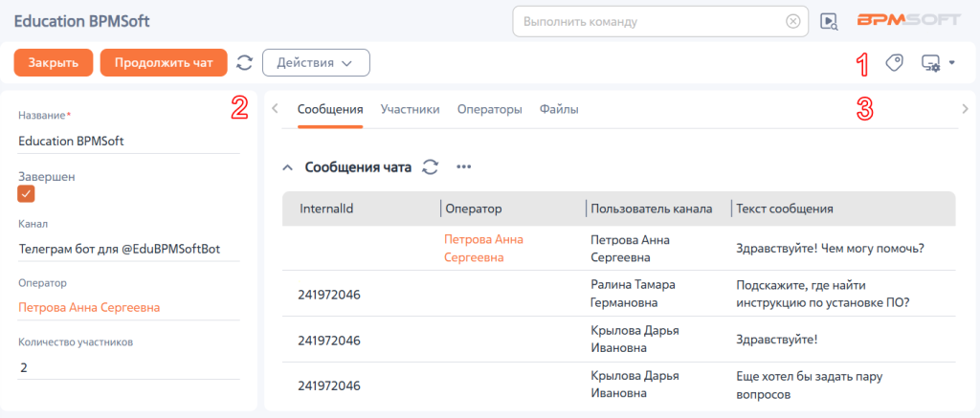The height and width of the screenshot is (418, 980).
Task: Open the three-dots menu of Сообщения чата
Action: [x=463, y=166]
